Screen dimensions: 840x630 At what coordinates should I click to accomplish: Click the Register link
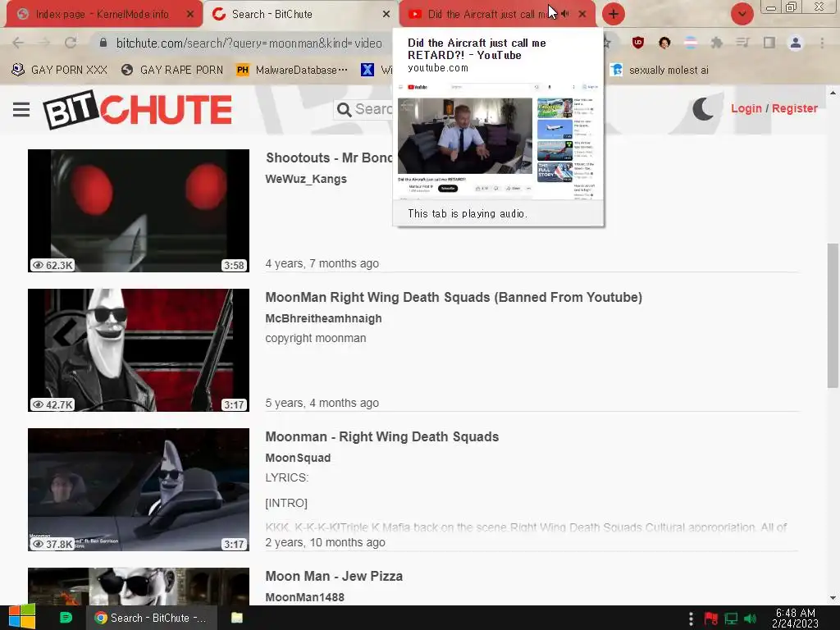point(795,108)
